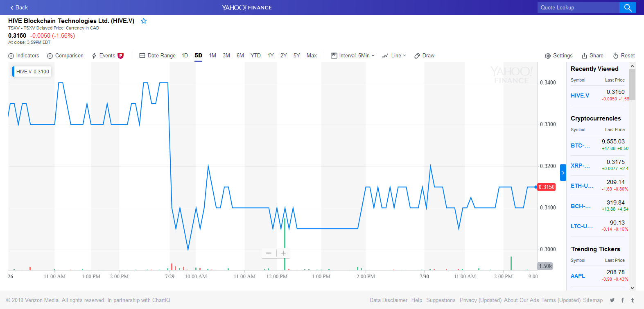
Task: Open Sitemap link
Action: click(x=593, y=300)
